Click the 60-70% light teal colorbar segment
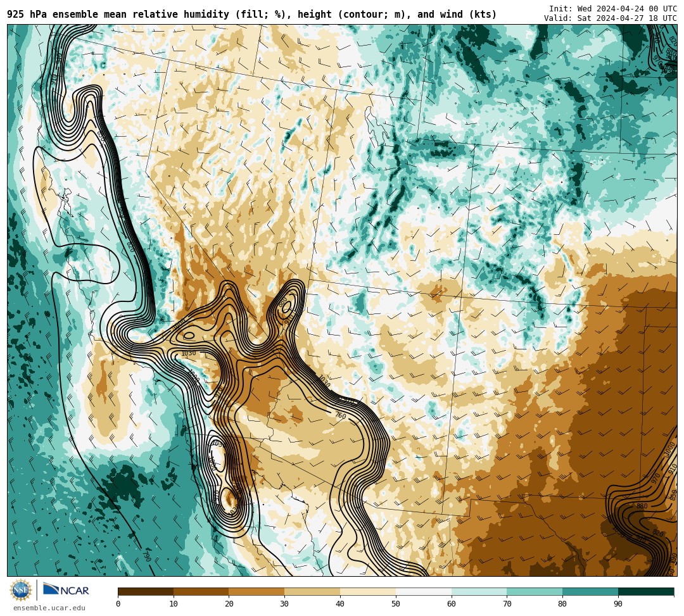This screenshot has height=616, width=684. [x=479, y=591]
